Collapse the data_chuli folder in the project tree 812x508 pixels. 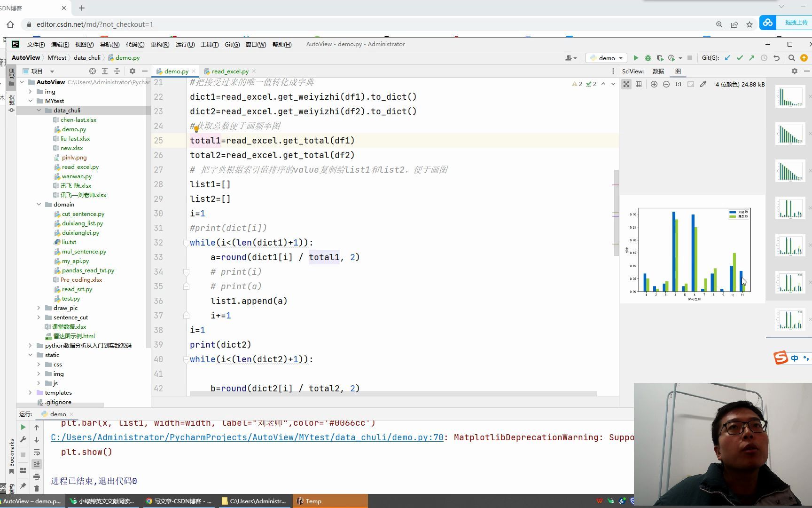coord(39,110)
